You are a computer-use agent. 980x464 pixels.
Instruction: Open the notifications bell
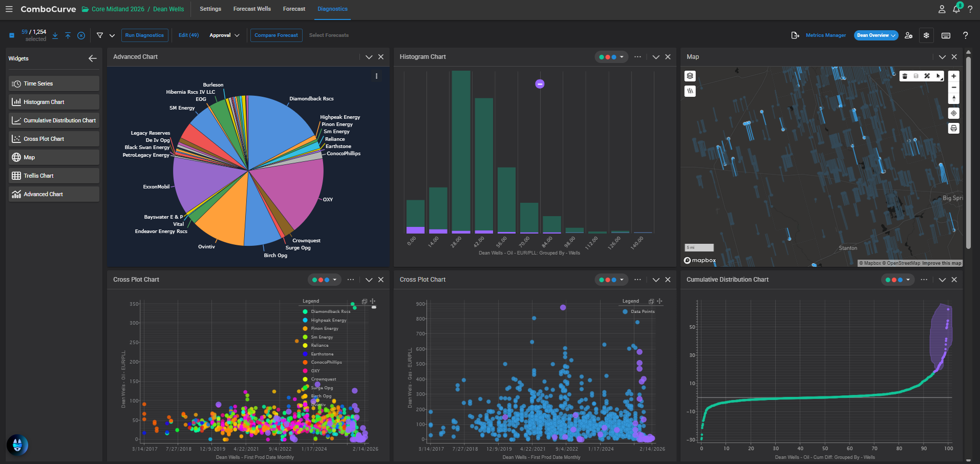pos(956,9)
